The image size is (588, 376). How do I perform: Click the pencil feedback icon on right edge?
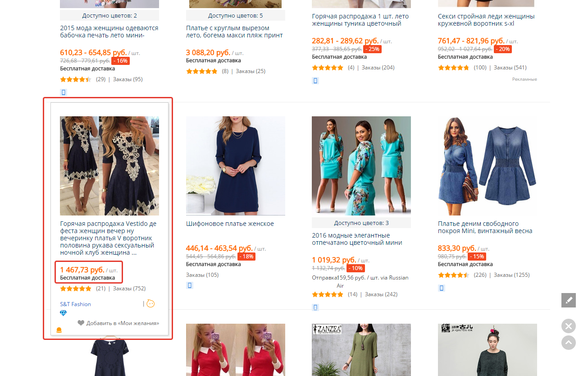569,300
